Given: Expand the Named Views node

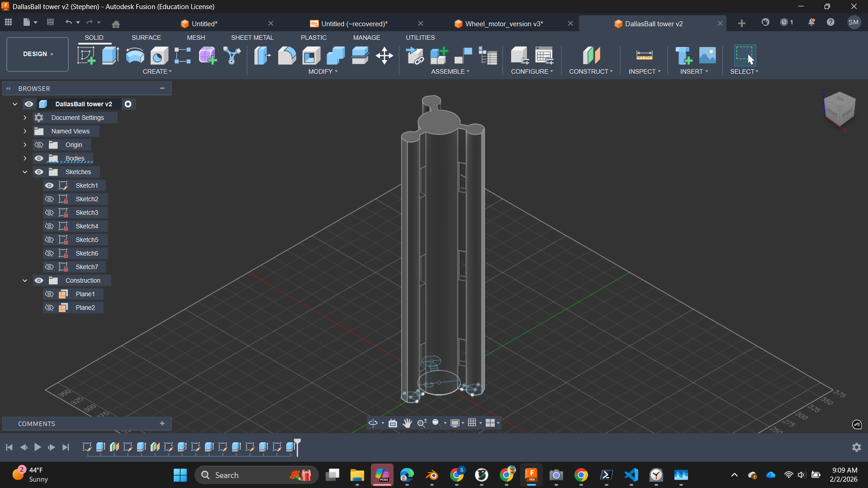Looking at the screenshot, I should 25,131.
